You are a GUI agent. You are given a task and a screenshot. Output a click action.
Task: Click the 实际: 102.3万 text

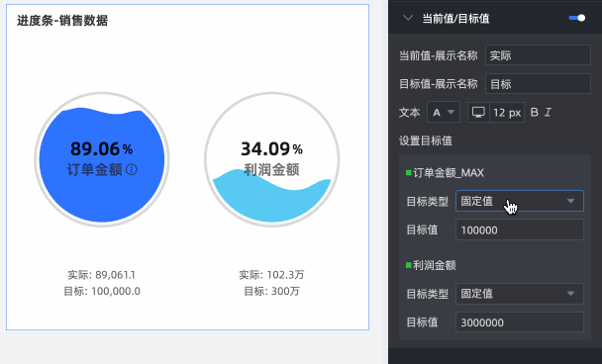(271, 275)
